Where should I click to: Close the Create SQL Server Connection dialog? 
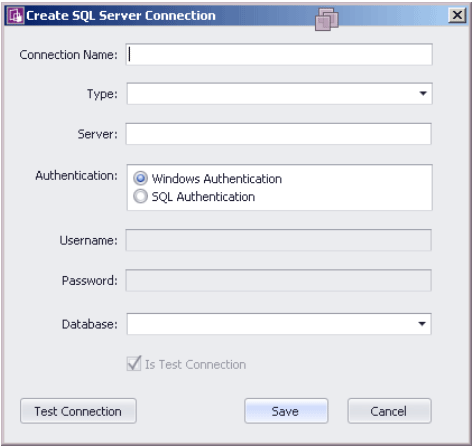(457, 15)
